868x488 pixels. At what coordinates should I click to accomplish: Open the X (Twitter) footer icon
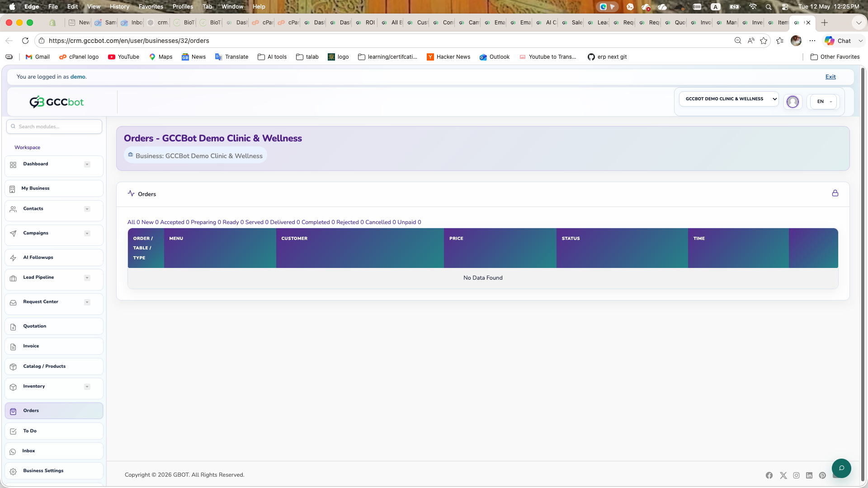coord(783,475)
